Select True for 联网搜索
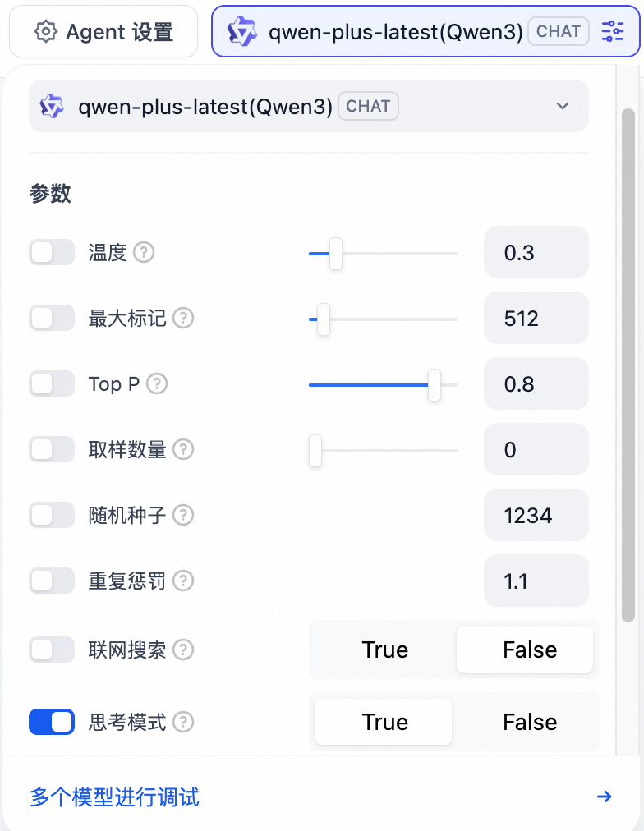644x831 pixels. [x=384, y=650]
